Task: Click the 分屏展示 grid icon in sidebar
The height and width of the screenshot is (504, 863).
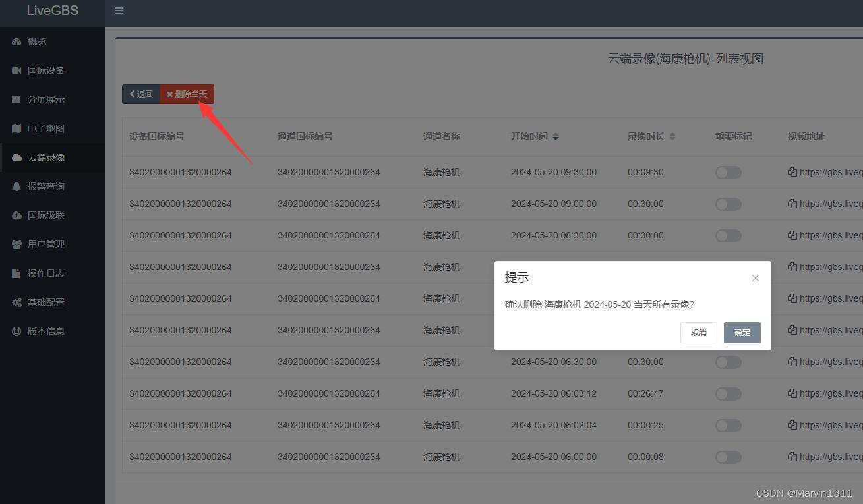Action: [16, 99]
